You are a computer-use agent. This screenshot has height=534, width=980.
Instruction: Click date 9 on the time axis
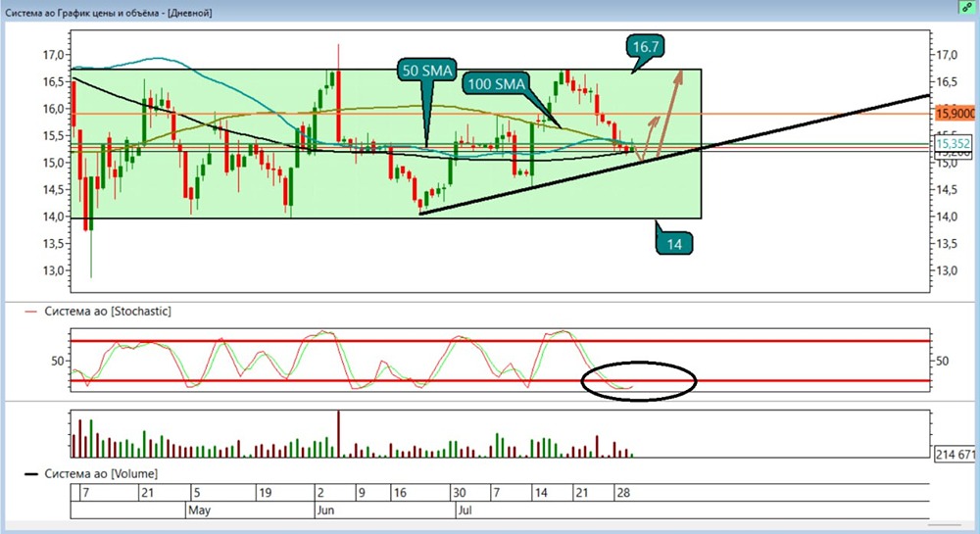pyautogui.click(x=362, y=493)
